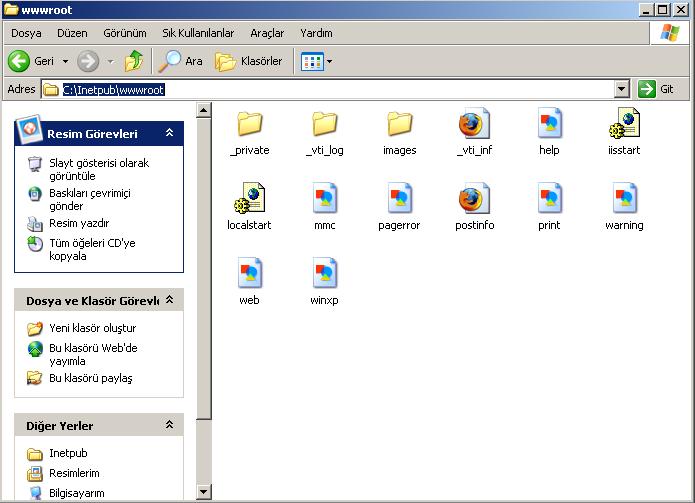695x503 pixels.
Task: Collapse the Resim Görevleri panel
Action: click(169, 133)
